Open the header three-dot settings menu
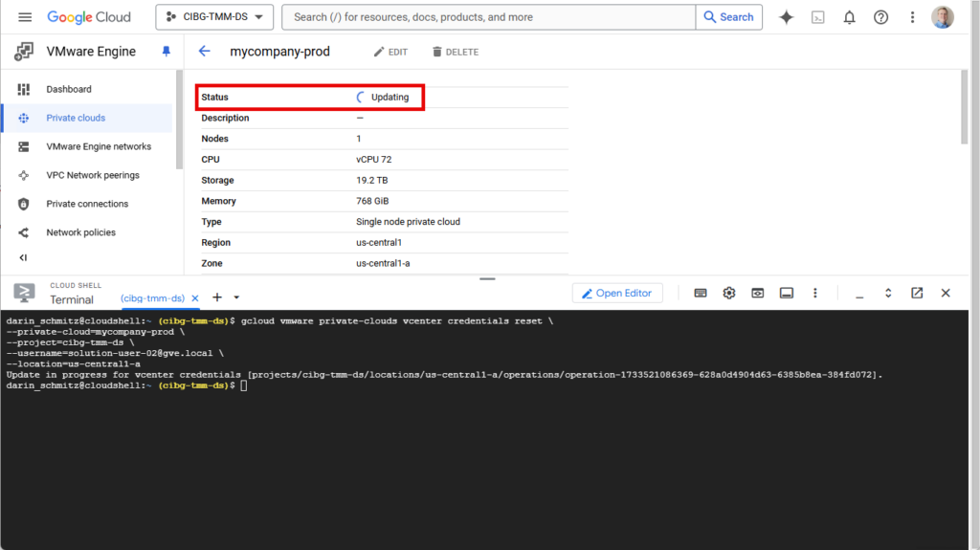This screenshot has width=980, height=550. coord(912,17)
